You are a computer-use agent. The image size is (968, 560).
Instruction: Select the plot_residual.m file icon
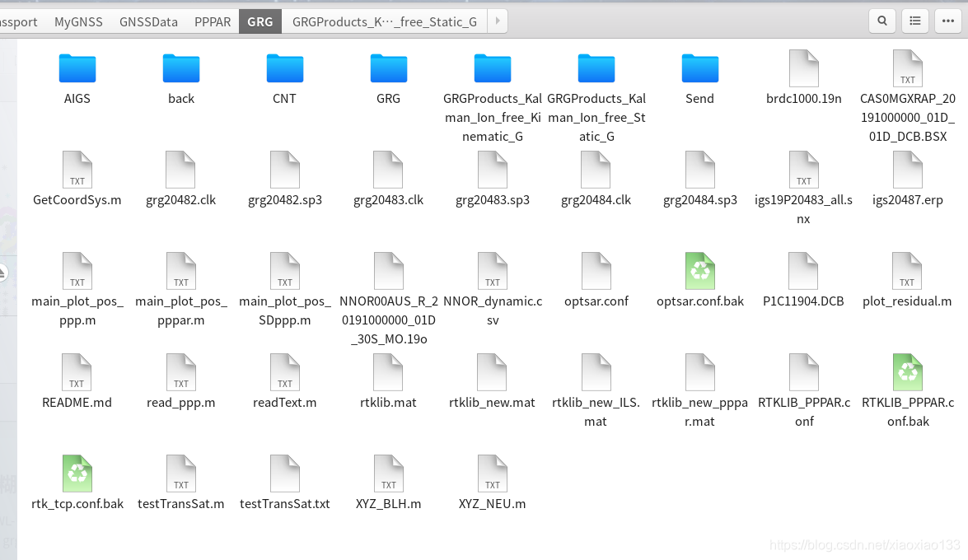point(908,271)
